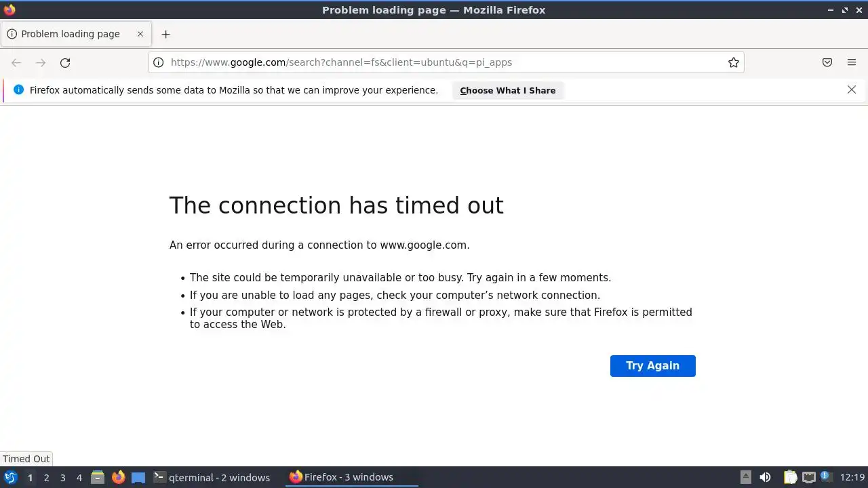Launch Firefox from the quick launch
868x488 pixels.
click(x=118, y=477)
